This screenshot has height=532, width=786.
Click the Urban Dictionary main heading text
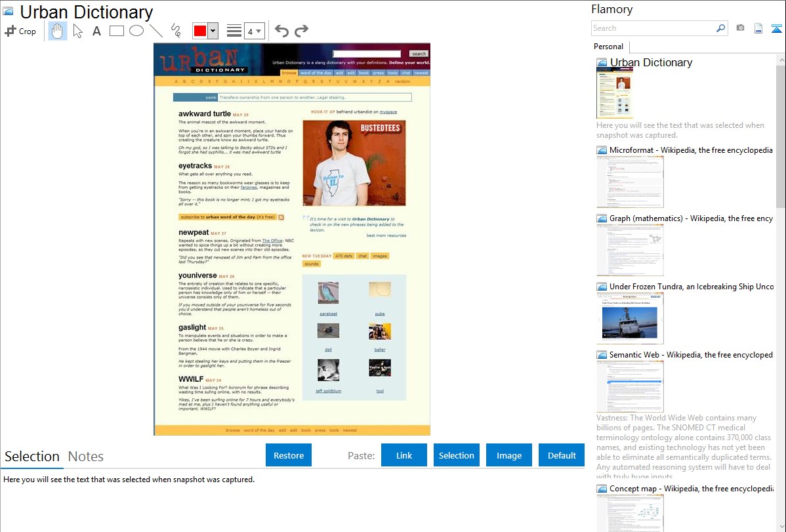86,12
